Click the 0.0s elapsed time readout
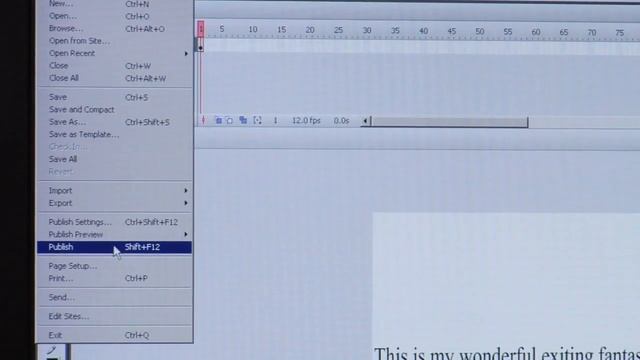The height and width of the screenshot is (360, 640). click(341, 121)
